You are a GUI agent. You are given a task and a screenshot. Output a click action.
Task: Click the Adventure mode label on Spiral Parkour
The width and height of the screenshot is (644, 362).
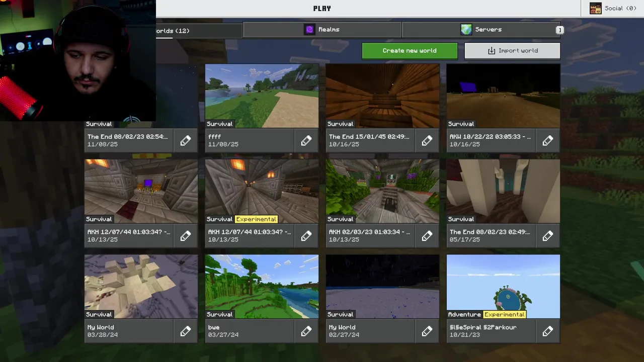[464, 314]
